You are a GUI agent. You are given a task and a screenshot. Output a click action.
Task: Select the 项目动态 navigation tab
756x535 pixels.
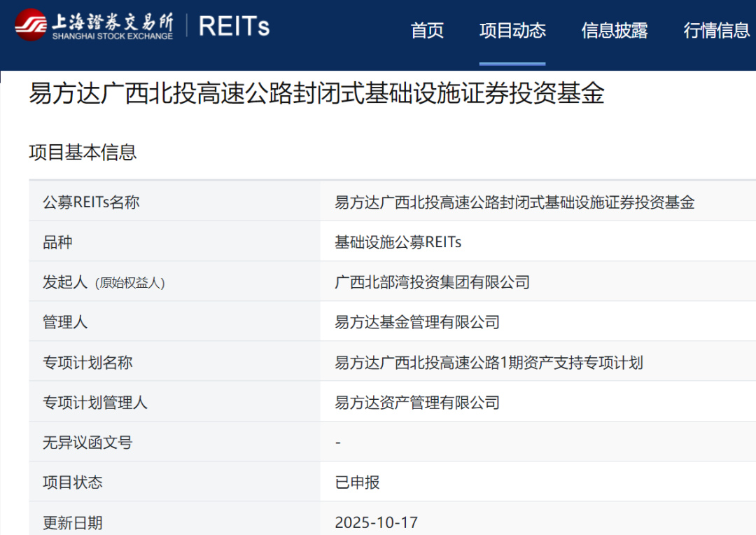pyautogui.click(x=512, y=30)
